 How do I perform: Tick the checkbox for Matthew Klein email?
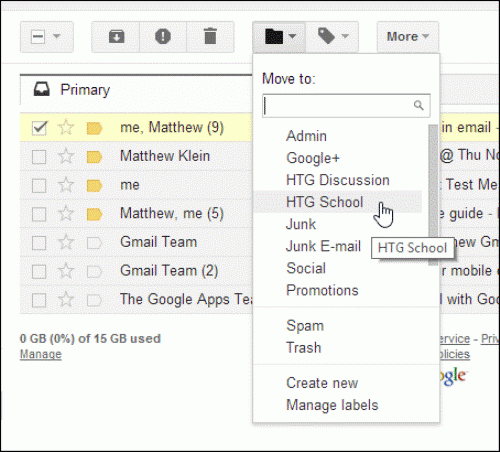click(39, 157)
